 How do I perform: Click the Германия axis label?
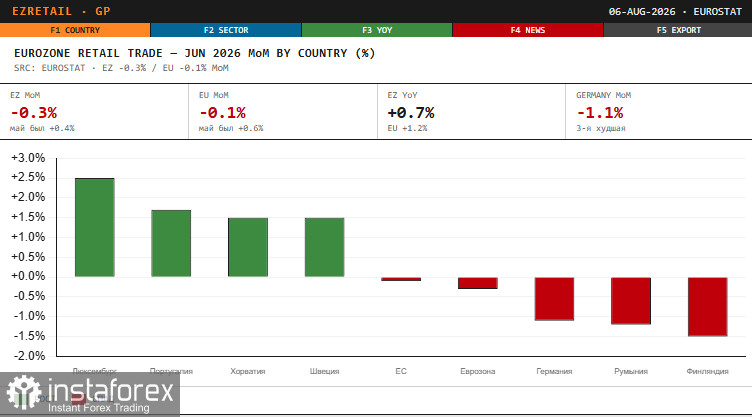click(x=554, y=371)
